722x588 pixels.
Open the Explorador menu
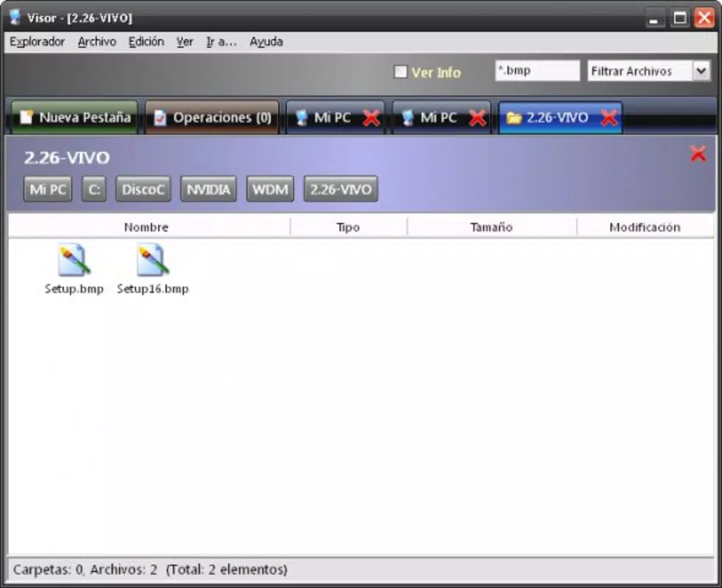(x=37, y=42)
